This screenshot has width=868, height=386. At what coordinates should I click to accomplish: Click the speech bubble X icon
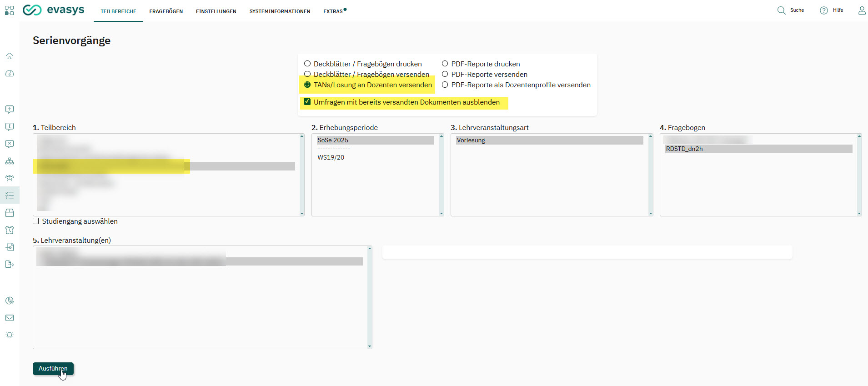coord(10,144)
